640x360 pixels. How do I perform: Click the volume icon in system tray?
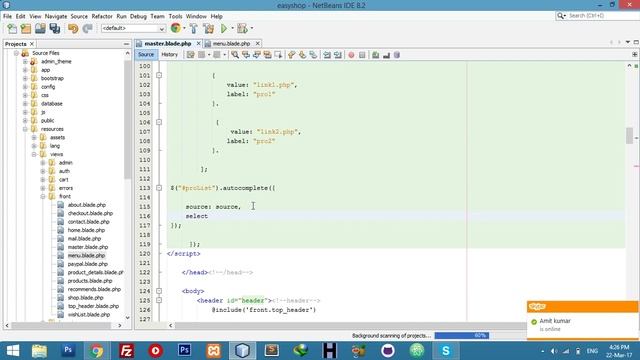(x=553, y=351)
